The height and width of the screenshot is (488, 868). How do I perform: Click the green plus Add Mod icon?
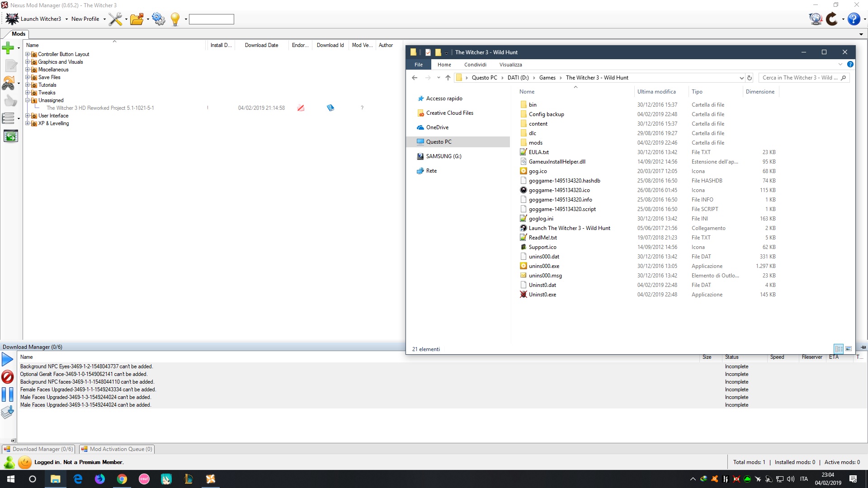(x=8, y=47)
